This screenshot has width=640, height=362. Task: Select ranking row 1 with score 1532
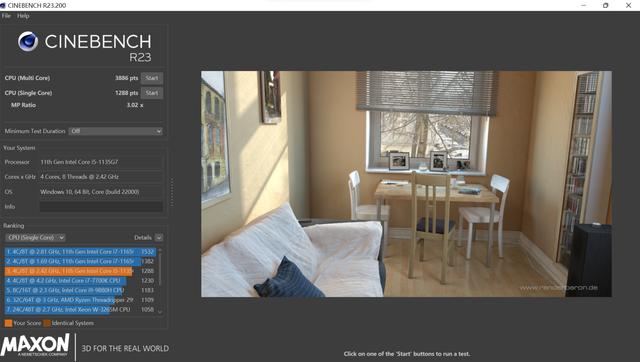[x=80, y=252]
